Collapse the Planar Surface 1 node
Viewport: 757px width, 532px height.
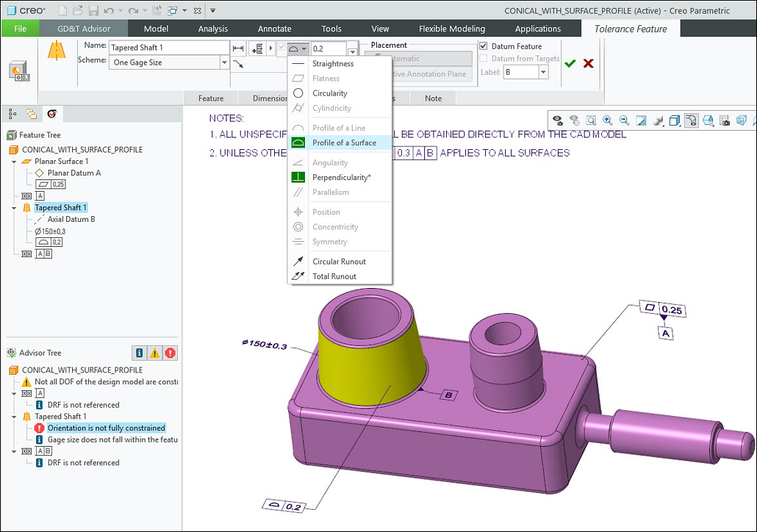tap(14, 162)
